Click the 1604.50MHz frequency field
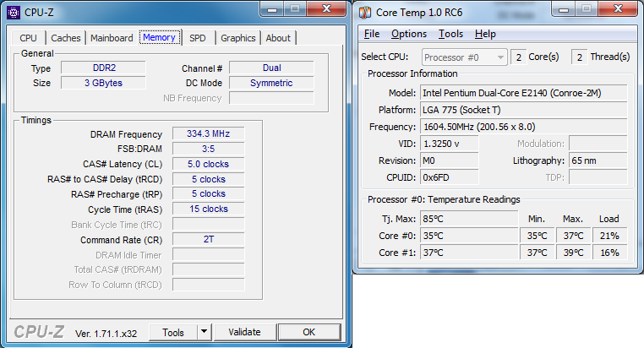 click(524, 127)
